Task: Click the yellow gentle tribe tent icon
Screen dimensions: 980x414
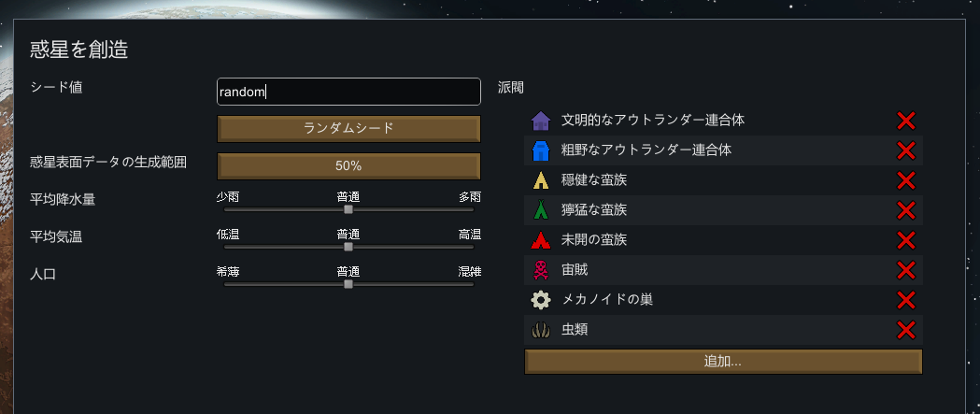Action: click(x=540, y=180)
